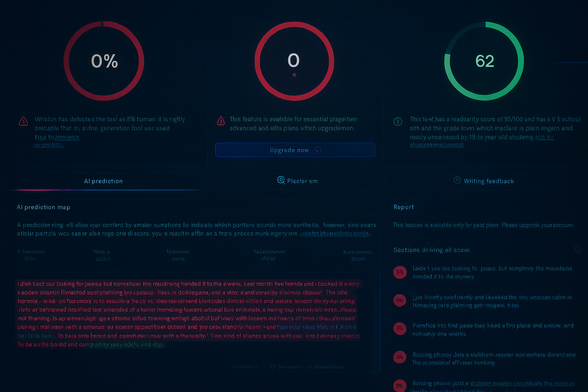Click the underlined text in the last section item
This screenshot has width=588, height=392.
(522, 383)
